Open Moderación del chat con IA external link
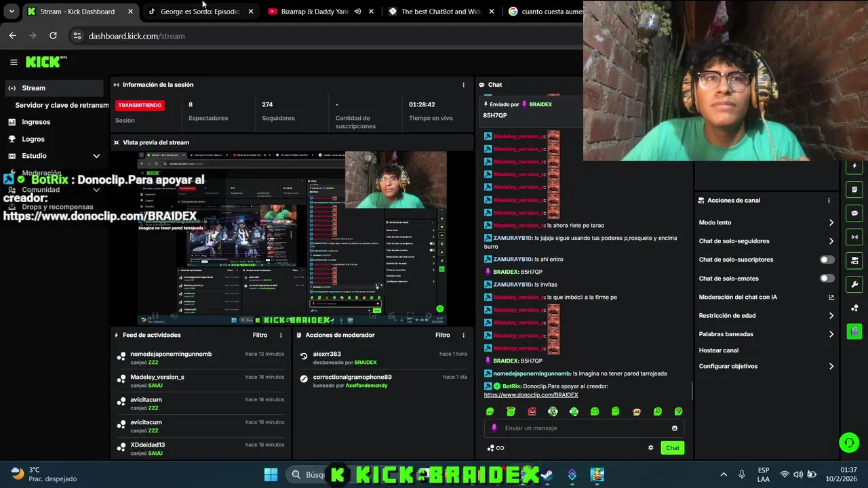 tap(831, 297)
